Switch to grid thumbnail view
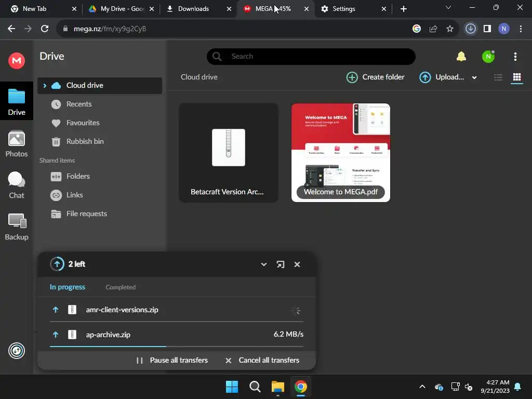This screenshot has width=532, height=399. pos(517,77)
